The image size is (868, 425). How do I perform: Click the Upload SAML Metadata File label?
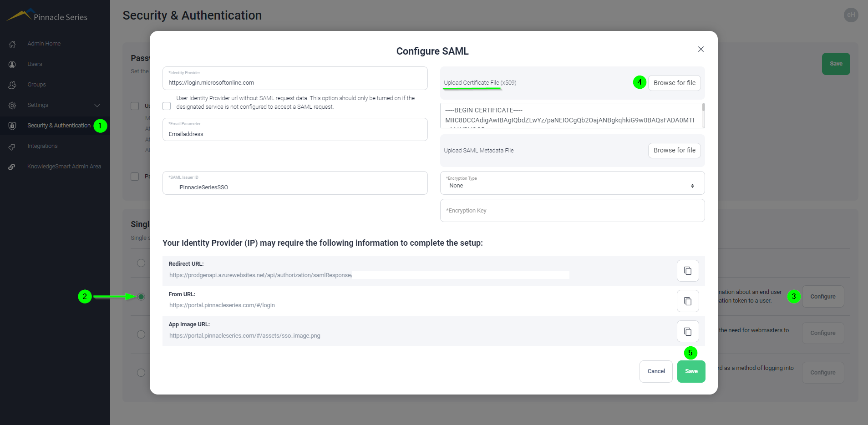pyautogui.click(x=479, y=151)
